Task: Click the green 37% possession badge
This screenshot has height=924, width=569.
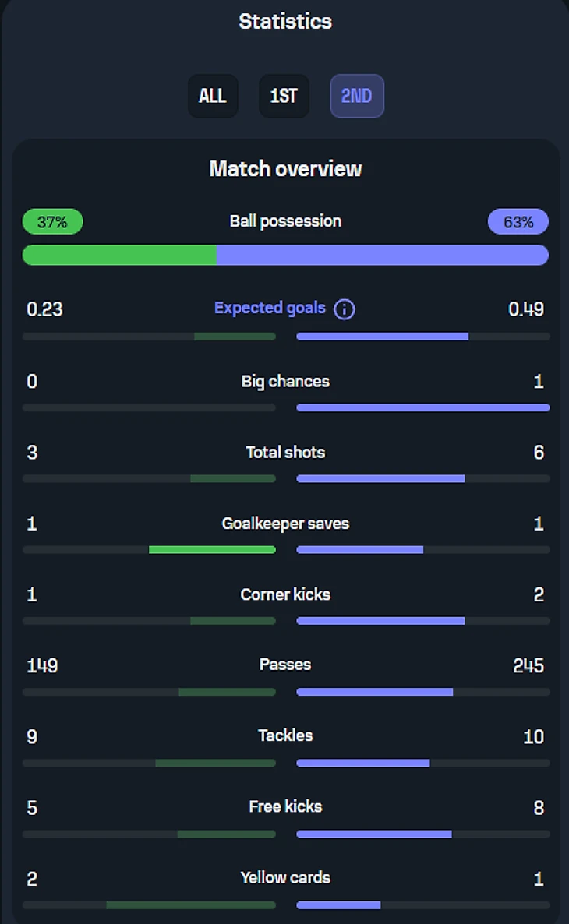Action: (52, 222)
